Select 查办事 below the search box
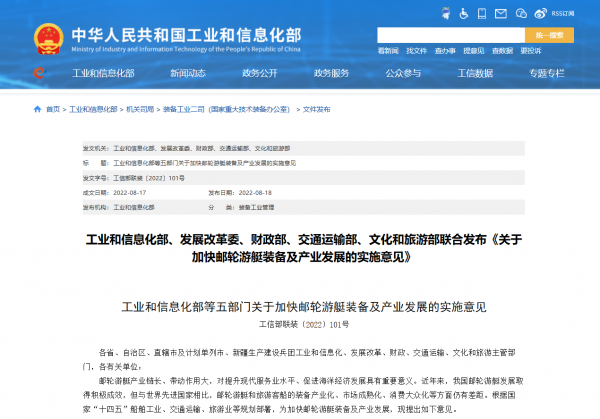600x419 pixels. [x=445, y=51]
